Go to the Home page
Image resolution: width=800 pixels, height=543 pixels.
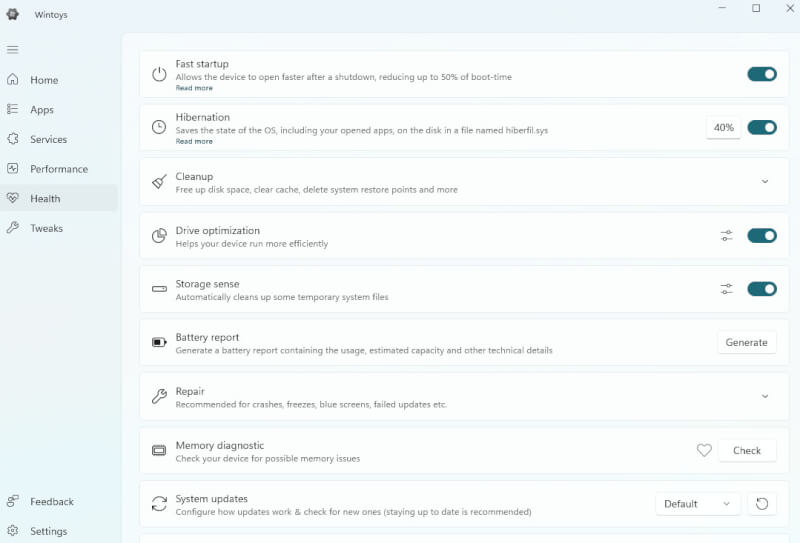(43, 80)
